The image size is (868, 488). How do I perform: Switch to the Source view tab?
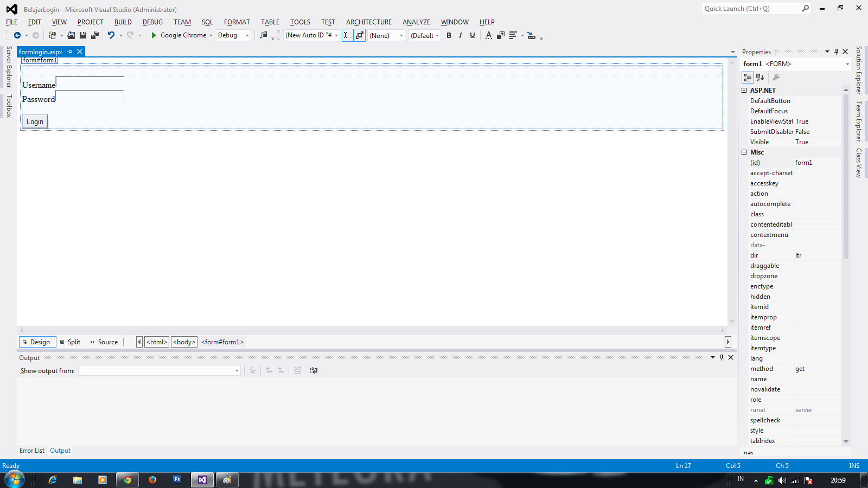pyautogui.click(x=104, y=342)
